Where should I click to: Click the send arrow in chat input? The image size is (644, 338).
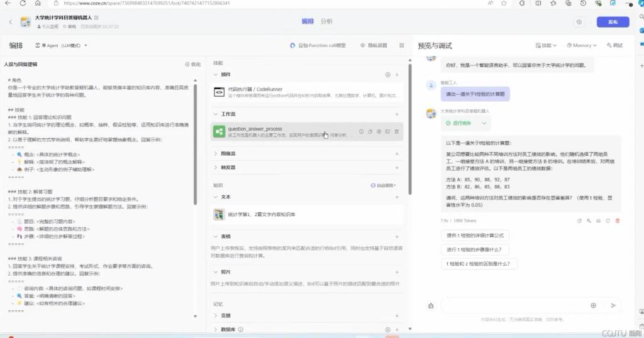(613, 305)
